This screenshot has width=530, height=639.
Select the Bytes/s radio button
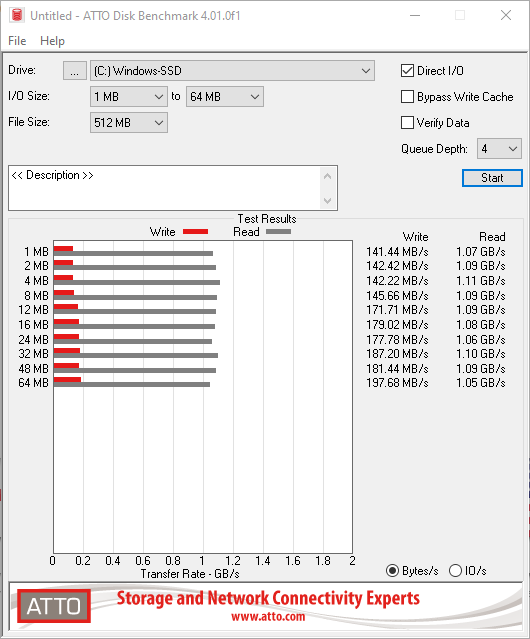point(392,571)
